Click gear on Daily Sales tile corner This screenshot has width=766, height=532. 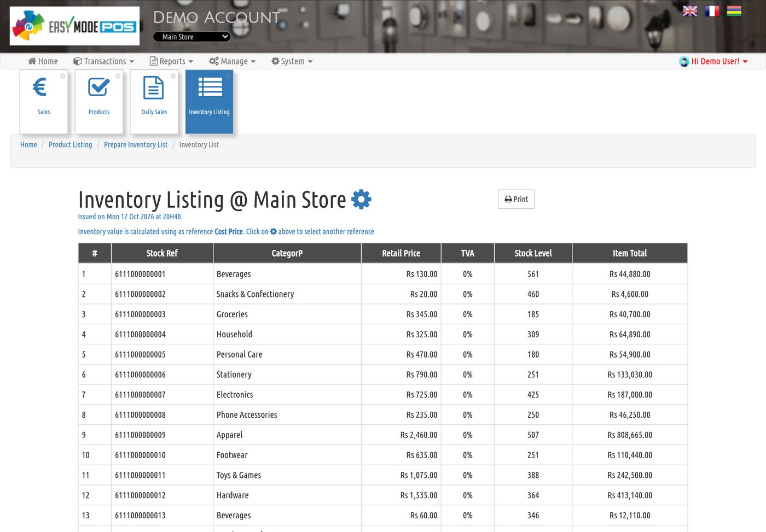[173, 76]
